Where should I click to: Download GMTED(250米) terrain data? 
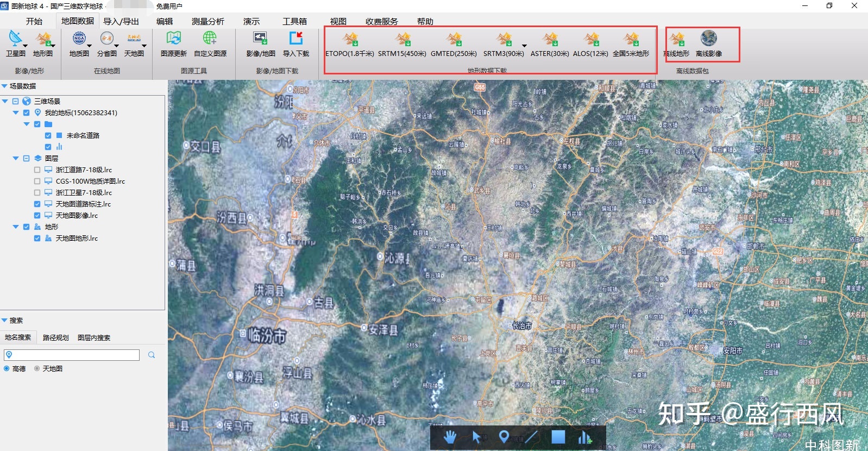click(x=454, y=45)
